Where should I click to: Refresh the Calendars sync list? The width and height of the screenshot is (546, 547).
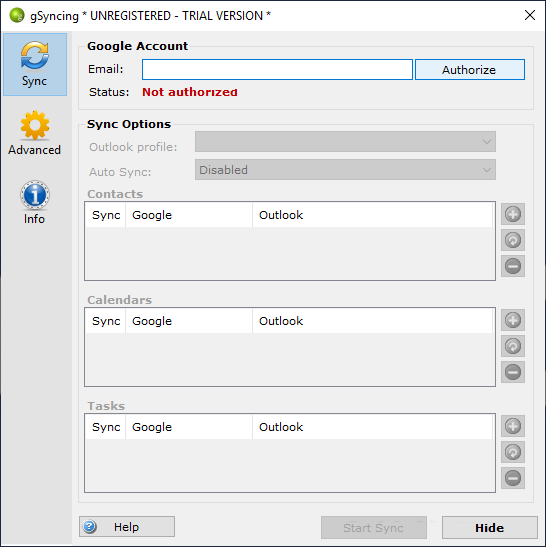pyautogui.click(x=513, y=346)
